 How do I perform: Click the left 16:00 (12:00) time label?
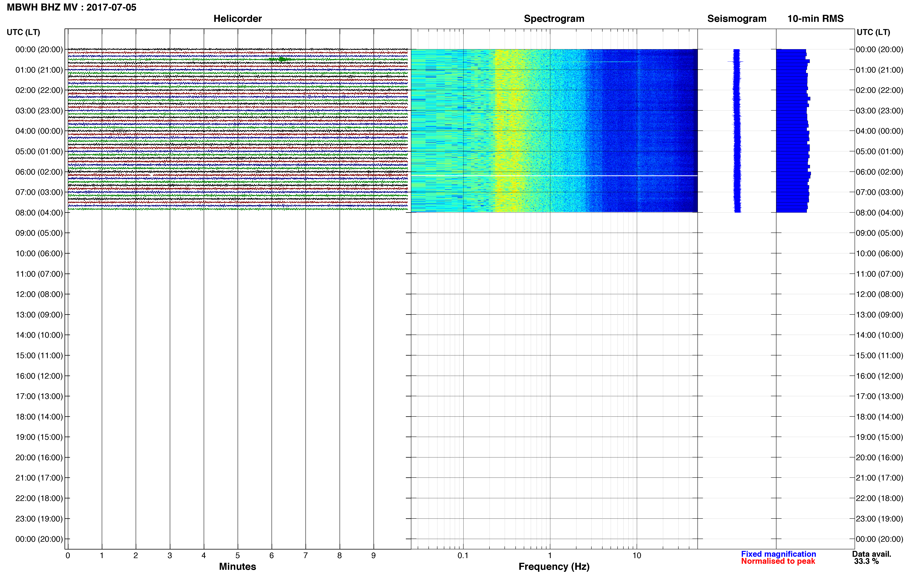[39, 376]
